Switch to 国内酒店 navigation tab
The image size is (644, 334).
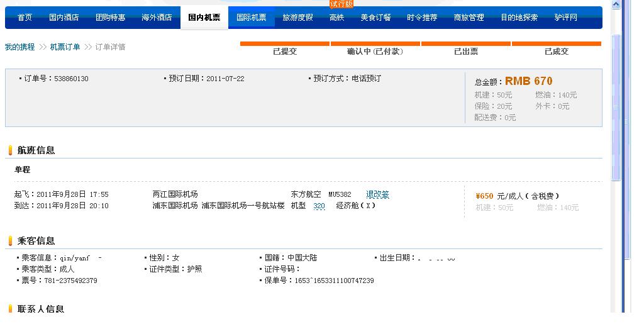[x=64, y=18]
